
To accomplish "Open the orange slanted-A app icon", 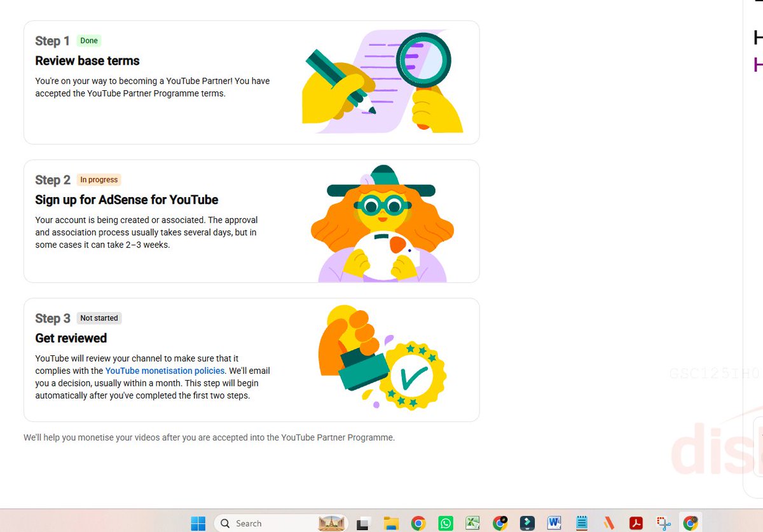I will [x=609, y=523].
